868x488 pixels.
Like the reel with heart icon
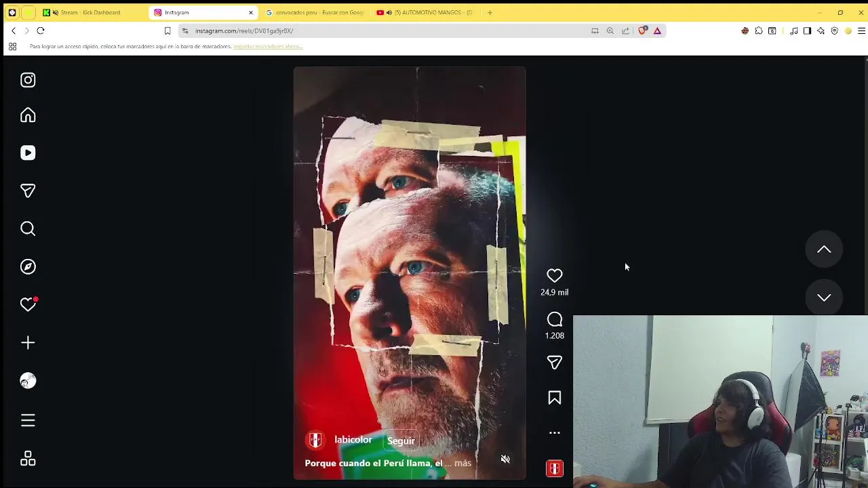(555, 276)
